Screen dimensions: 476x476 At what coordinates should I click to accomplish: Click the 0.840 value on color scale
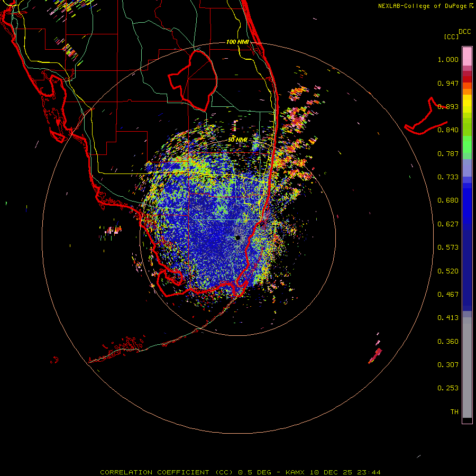pyautogui.click(x=448, y=130)
